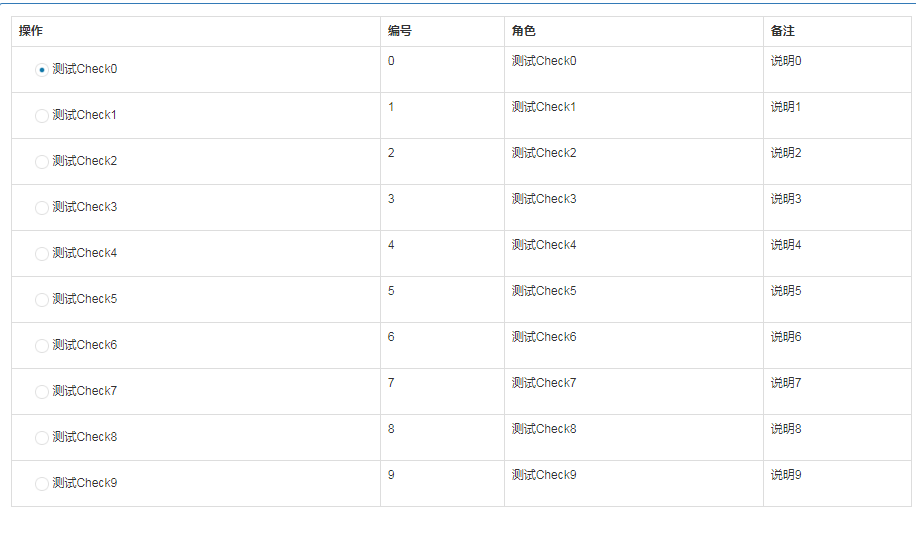Select the 测试Check0 radio button

click(x=41, y=70)
